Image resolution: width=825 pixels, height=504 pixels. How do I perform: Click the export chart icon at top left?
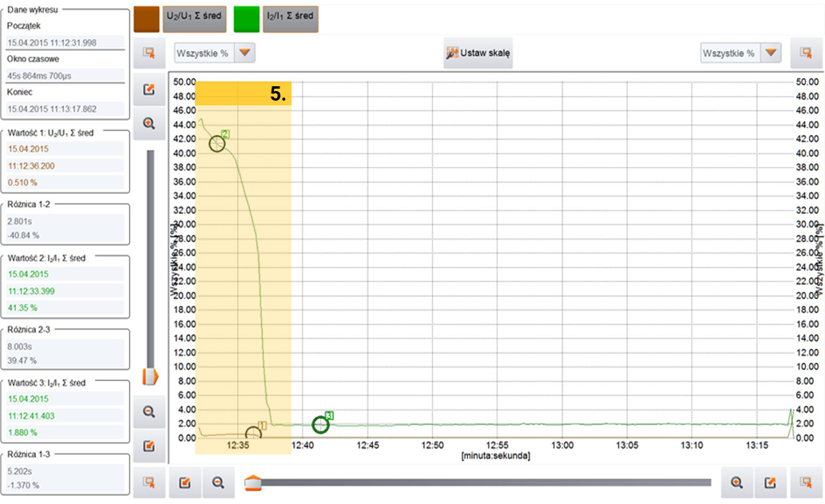149,50
